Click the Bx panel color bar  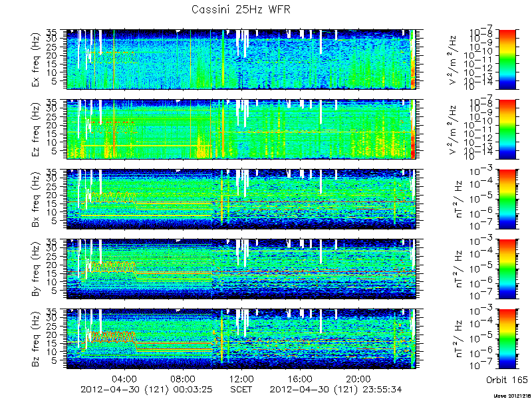[507, 199]
